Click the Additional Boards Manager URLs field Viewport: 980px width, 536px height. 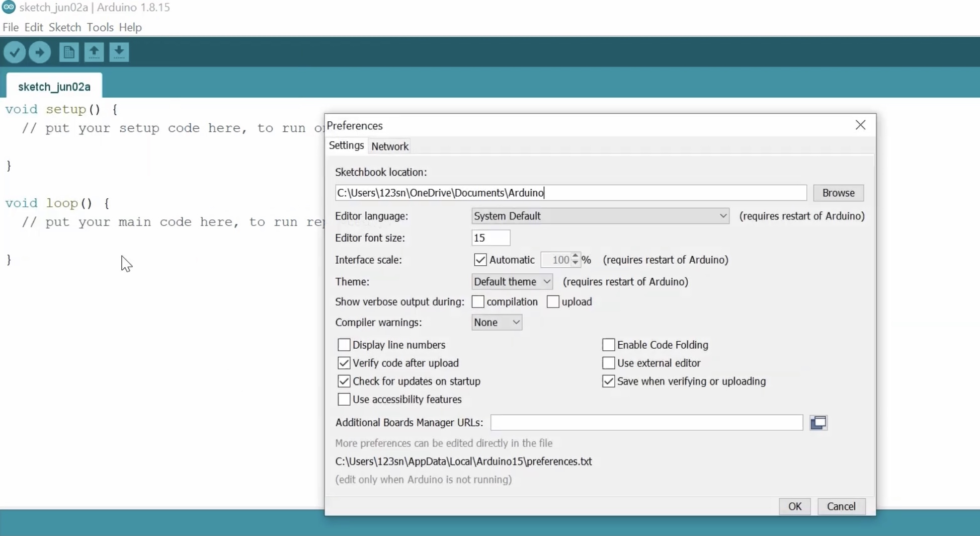pyautogui.click(x=646, y=423)
